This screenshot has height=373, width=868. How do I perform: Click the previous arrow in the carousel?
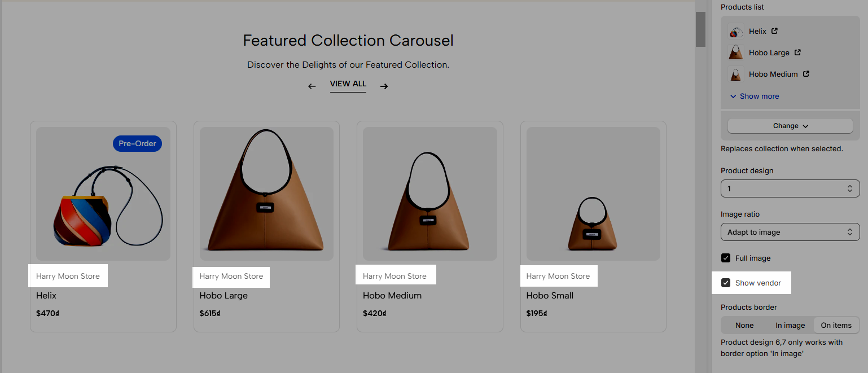coord(312,86)
